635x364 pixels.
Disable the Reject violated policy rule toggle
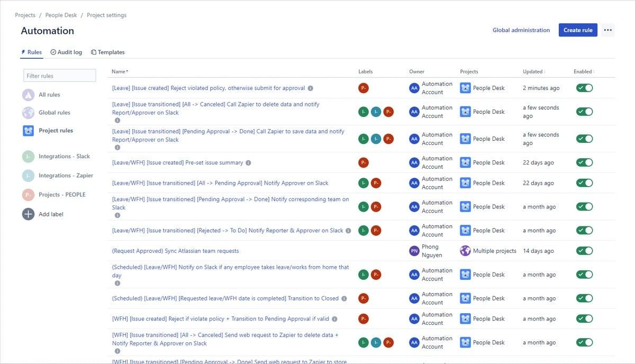click(584, 88)
